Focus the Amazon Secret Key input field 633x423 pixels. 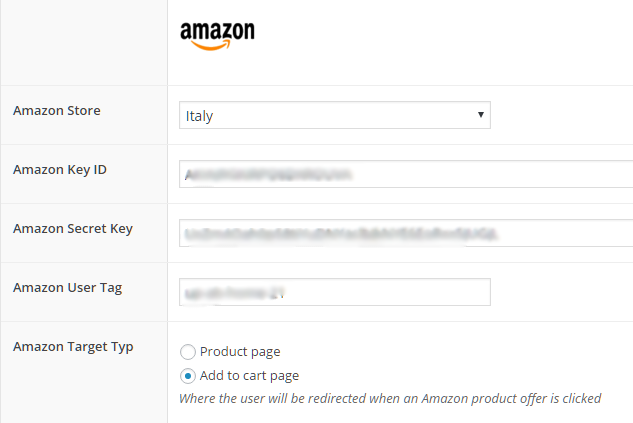[406, 233]
